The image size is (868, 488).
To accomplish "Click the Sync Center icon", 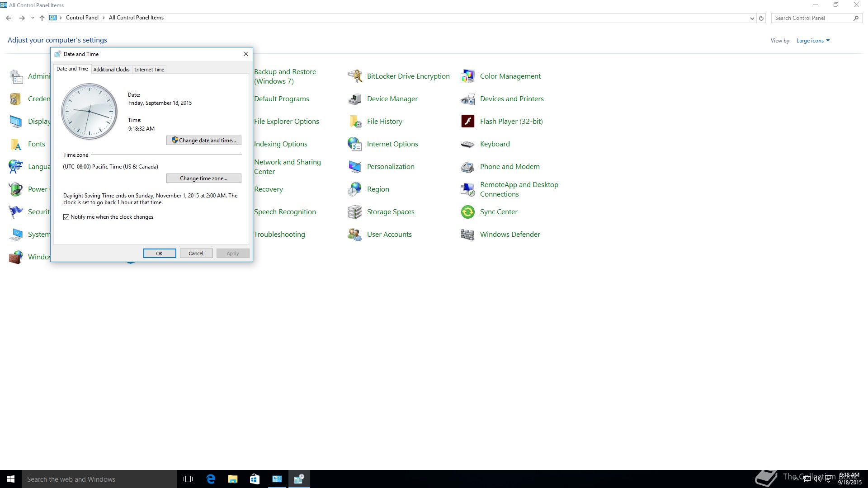I will (x=467, y=212).
